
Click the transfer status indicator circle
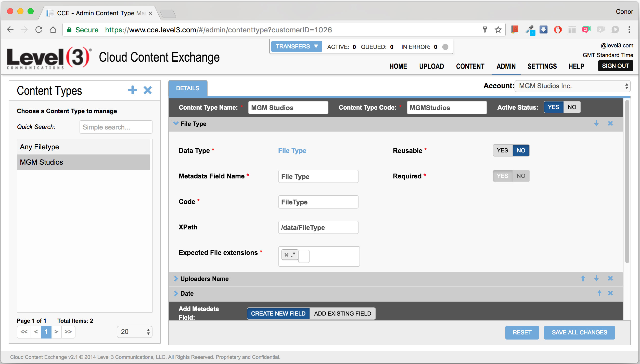445,47
